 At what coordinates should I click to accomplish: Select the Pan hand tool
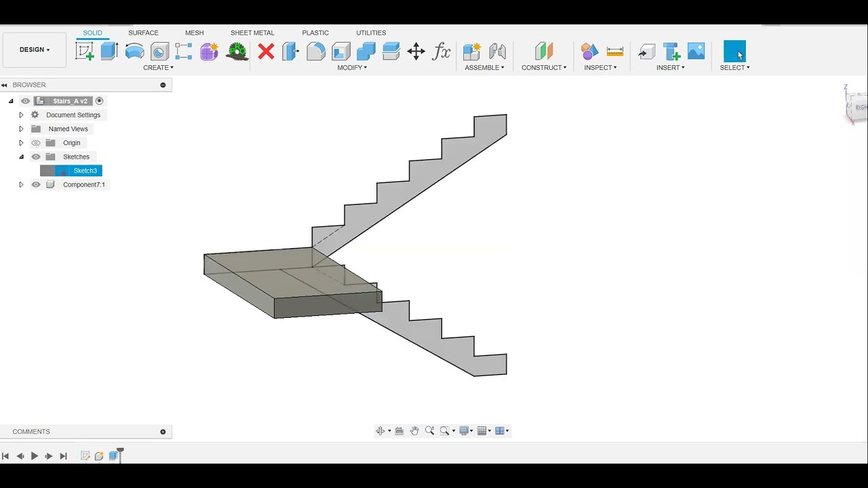pyautogui.click(x=414, y=431)
